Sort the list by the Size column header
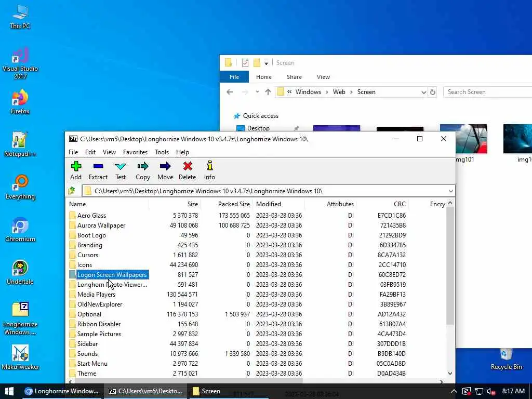The height and width of the screenshot is (399, 532). (x=175, y=204)
